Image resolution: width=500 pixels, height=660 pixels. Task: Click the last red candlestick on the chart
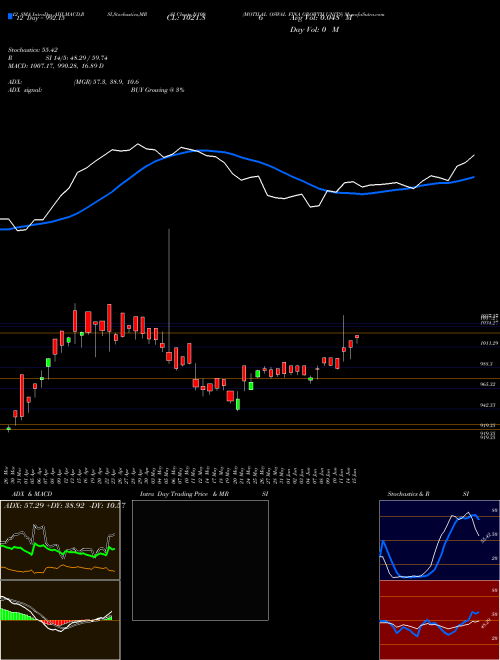(357, 336)
